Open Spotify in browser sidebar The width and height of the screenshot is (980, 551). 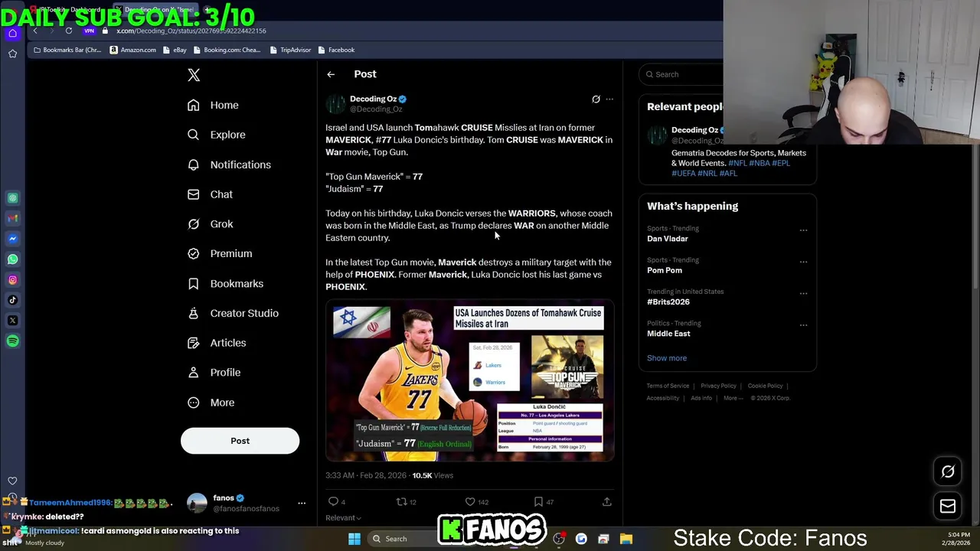click(x=12, y=341)
